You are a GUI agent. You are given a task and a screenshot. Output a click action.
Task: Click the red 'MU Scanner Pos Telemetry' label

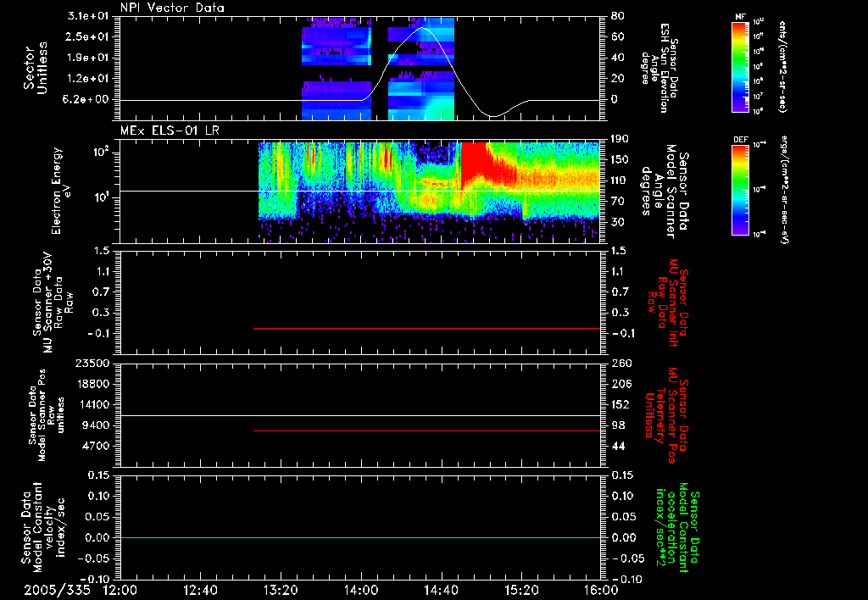667,415
